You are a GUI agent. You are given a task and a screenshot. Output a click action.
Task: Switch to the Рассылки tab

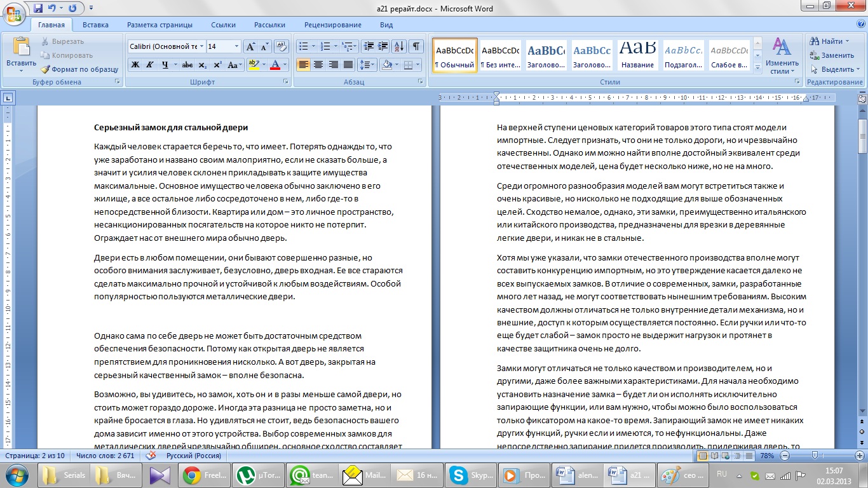(269, 25)
